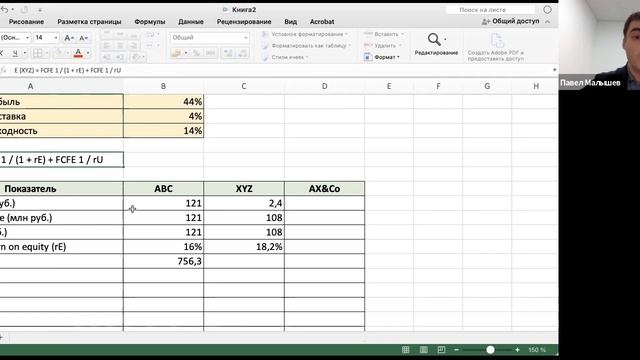Open the Разметка страницы tab
Viewport: 640px width, 360px height.
click(x=89, y=22)
